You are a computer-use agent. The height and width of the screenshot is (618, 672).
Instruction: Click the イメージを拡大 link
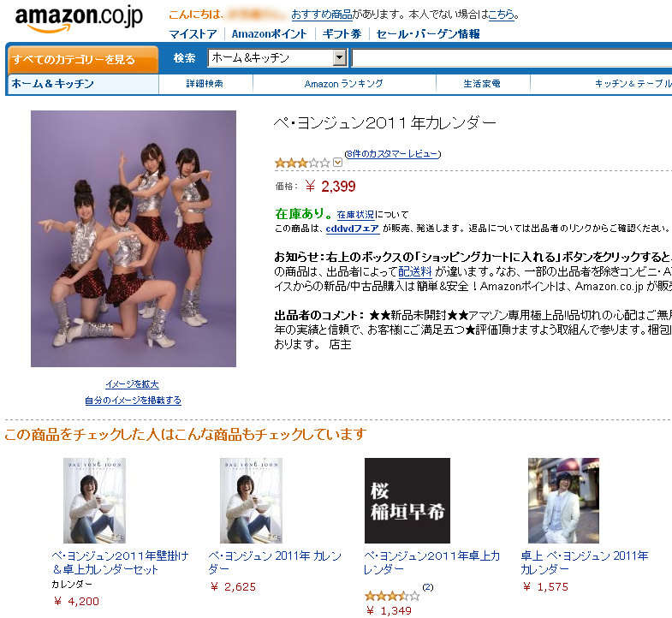click(133, 384)
